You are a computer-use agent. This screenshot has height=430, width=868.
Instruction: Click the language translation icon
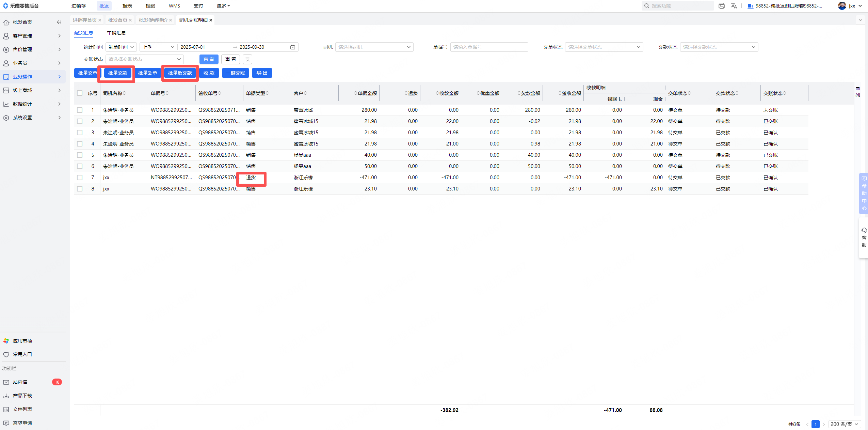click(x=734, y=6)
